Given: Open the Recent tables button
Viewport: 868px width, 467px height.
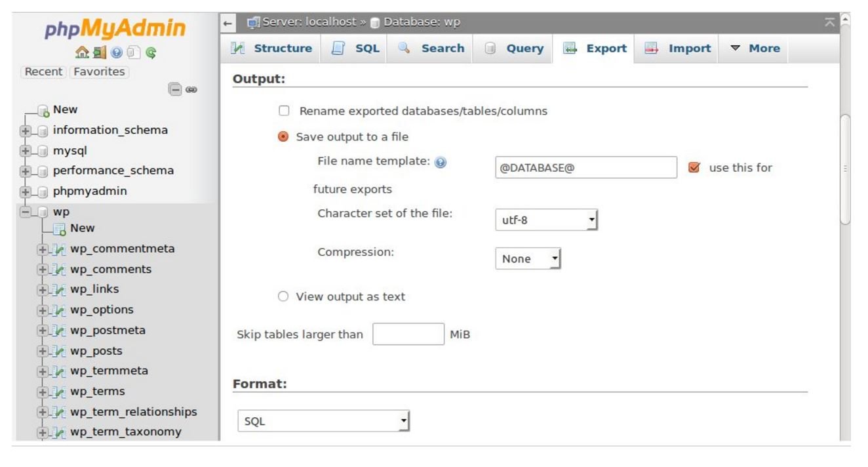Looking at the screenshot, I should (44, 72).
